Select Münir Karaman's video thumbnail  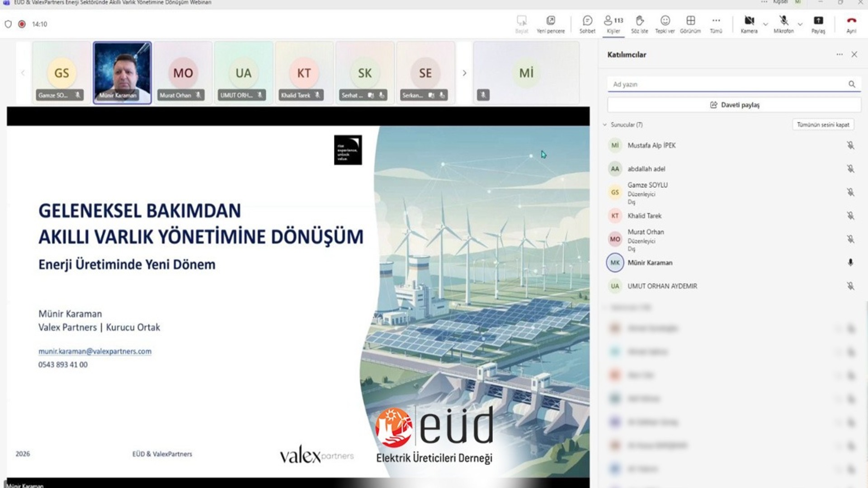click(122, 73)
